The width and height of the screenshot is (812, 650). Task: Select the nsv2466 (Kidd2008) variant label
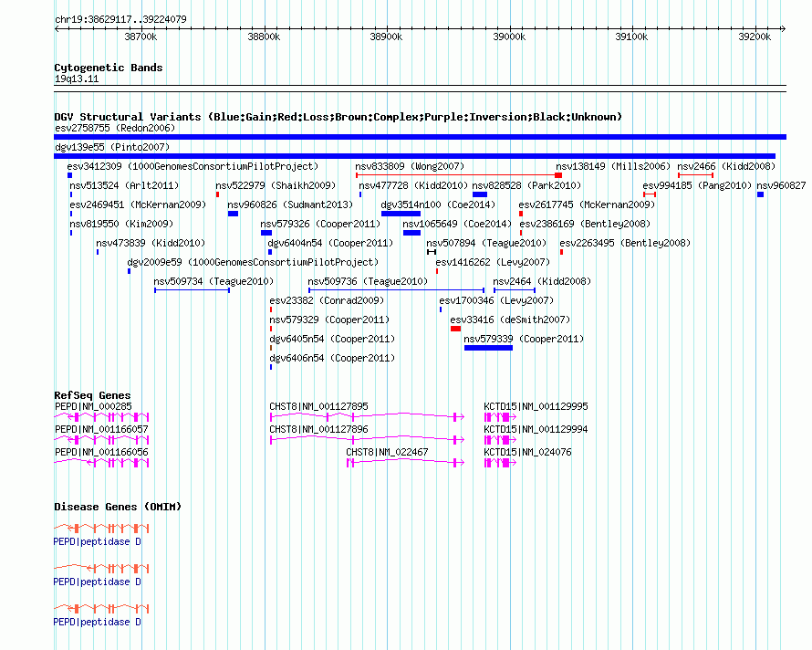(x=726, y=166)
